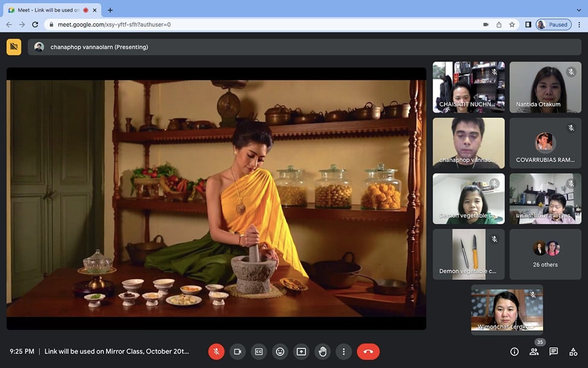This screenshot has height=368, width=588.
Task: Open the Activities panel icon
Action: [573, 351]
